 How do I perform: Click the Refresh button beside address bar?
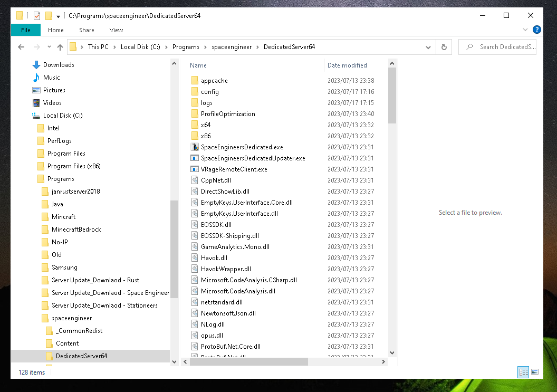444,47
